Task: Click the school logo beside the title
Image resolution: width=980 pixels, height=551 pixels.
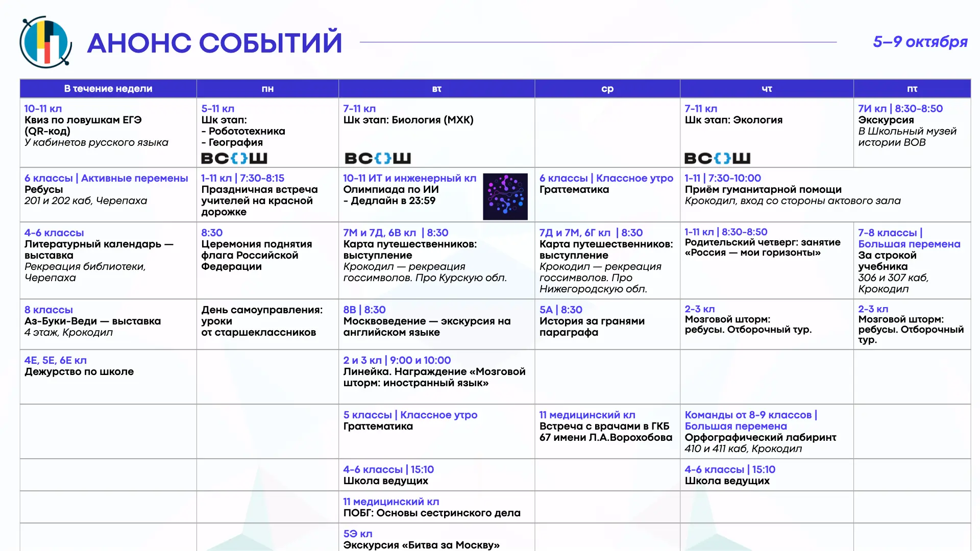Action: (x=45, y=42)
